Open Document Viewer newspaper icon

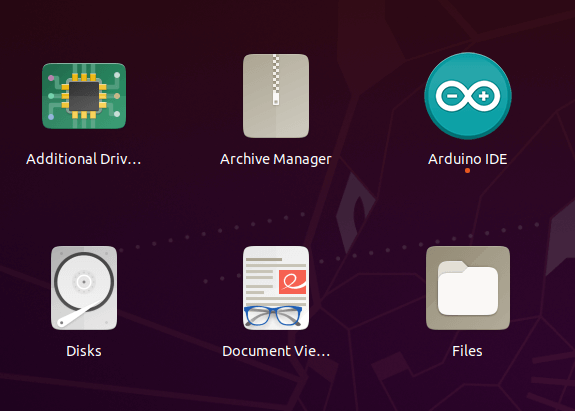point(276,288)
